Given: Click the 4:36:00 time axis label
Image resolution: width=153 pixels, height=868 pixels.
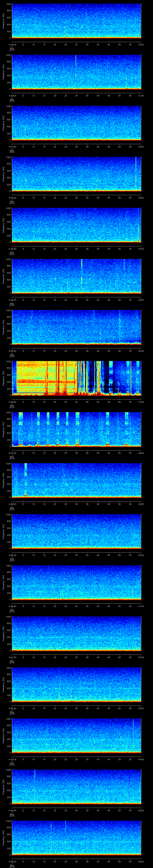Looking at the screenshot, I should [12, 402].
